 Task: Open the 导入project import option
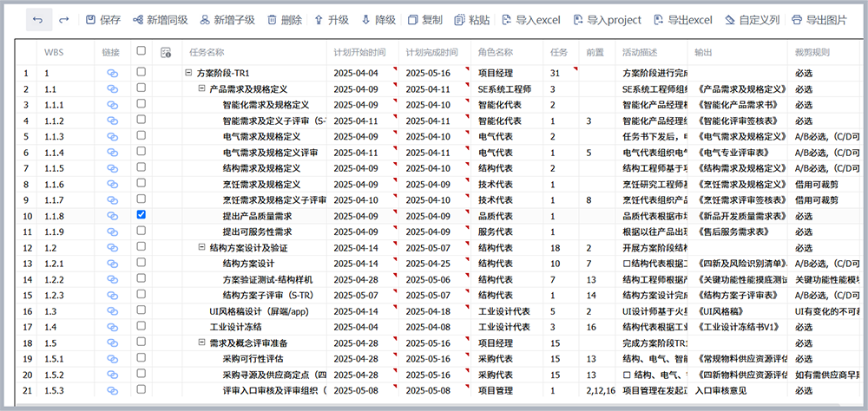608,21
